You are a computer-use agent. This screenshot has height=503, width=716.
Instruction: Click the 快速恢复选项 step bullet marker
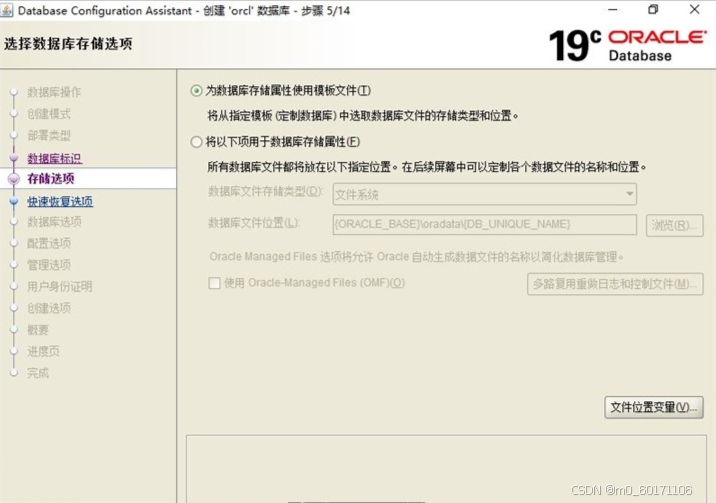[14, 201]
